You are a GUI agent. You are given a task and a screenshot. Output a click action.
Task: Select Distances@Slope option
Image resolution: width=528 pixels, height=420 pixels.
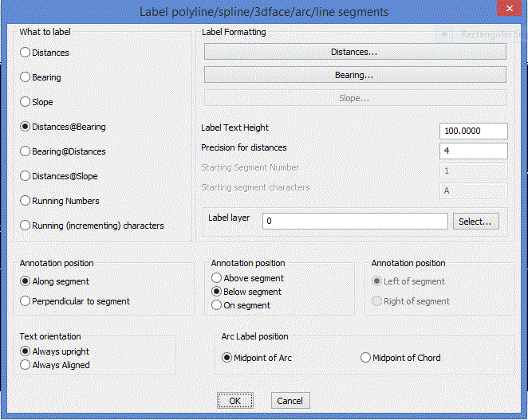26,176
